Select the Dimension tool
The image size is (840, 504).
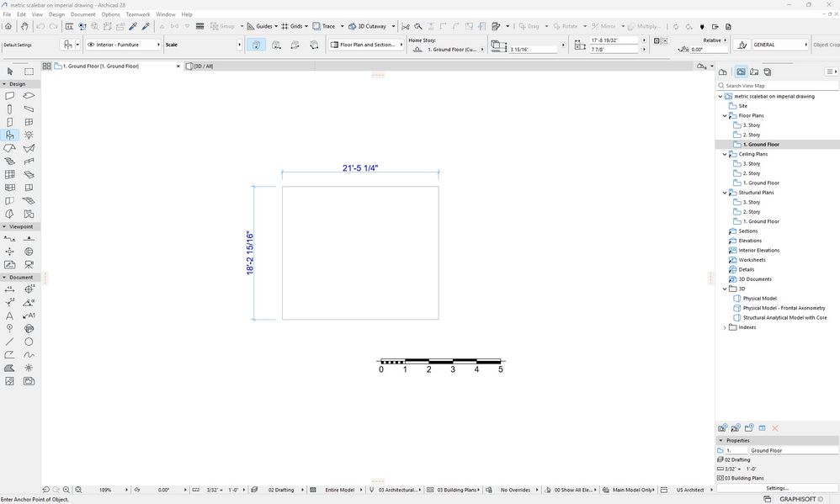[9, 289]
